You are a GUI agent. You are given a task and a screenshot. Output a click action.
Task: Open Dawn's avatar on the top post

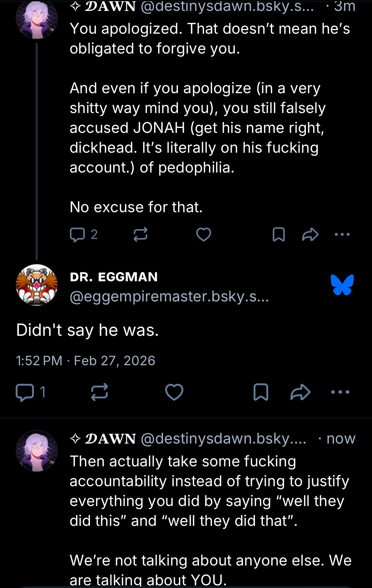(x=37, y=19)
